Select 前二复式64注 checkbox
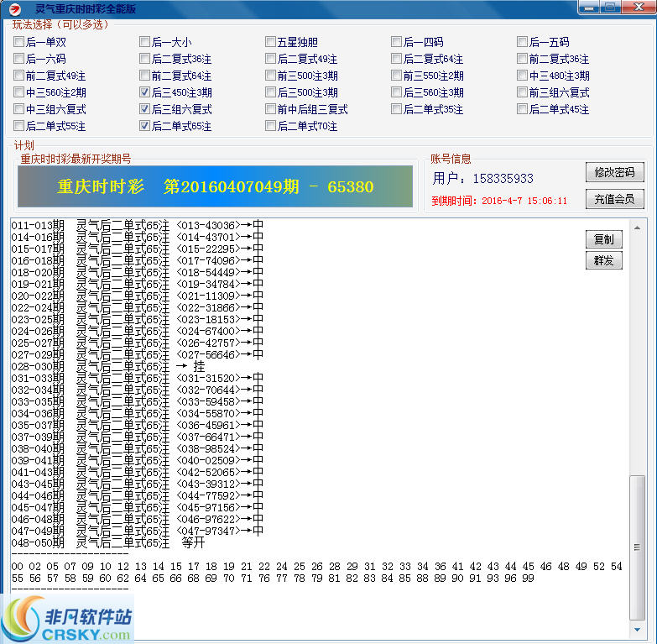 144,75
